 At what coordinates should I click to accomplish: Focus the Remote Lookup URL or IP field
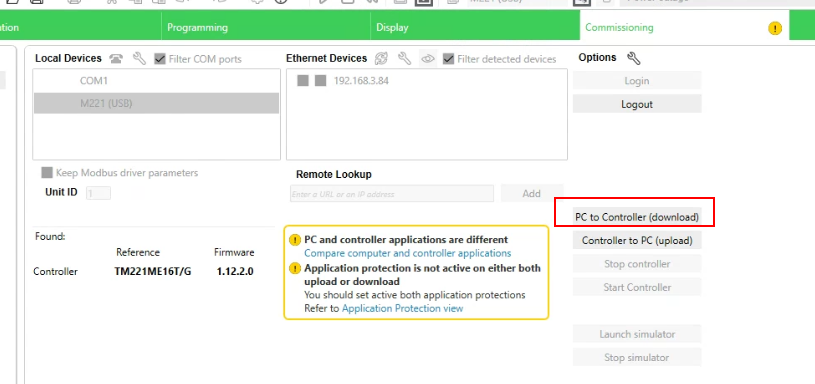pyautogui.click(x=392, y=194)
